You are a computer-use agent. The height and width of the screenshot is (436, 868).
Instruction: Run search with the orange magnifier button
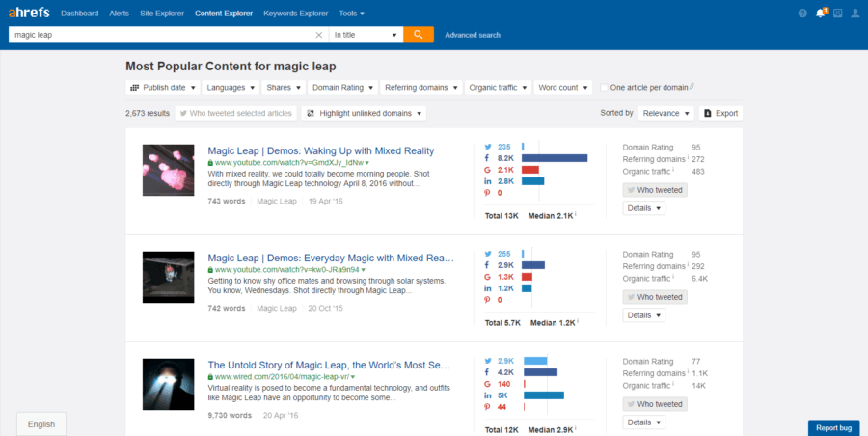[x=419, y=35]
